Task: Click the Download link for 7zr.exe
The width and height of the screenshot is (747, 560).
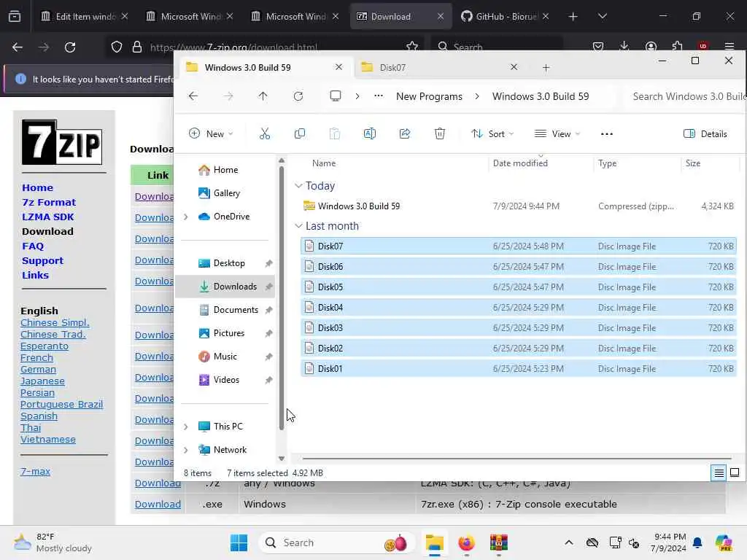Action: (x=158, y=504)
